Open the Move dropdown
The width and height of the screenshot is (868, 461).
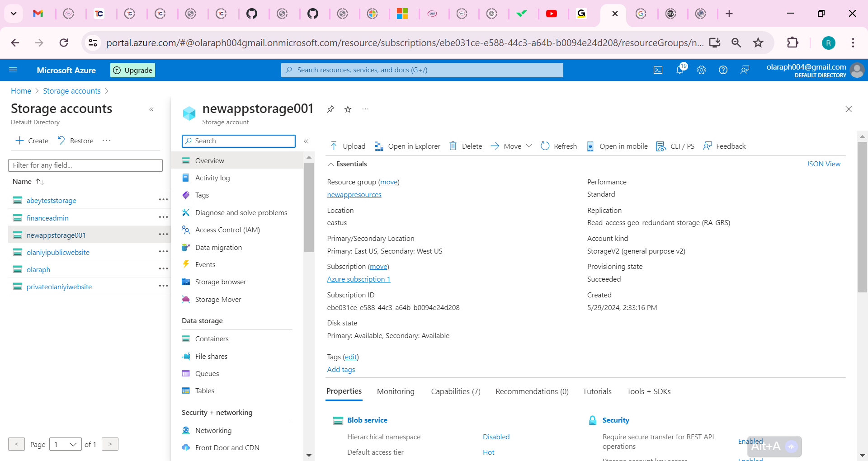point(511,146)
